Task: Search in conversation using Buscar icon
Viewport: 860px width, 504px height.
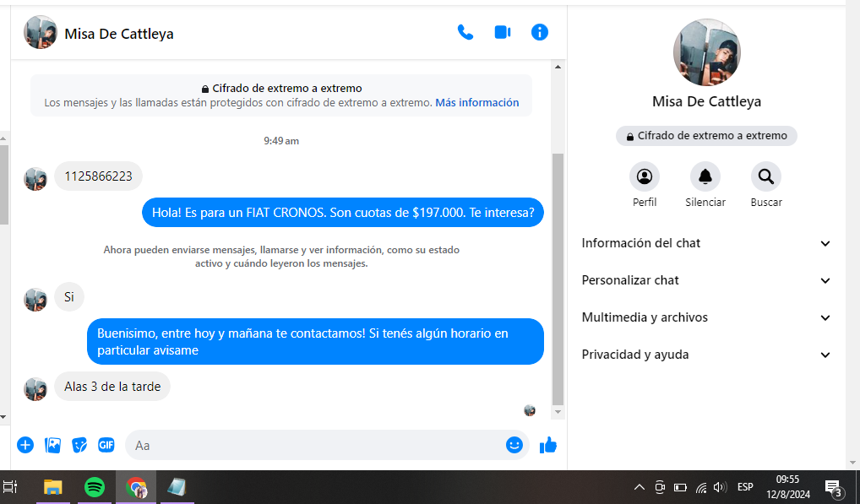Action: click(766, 176)
